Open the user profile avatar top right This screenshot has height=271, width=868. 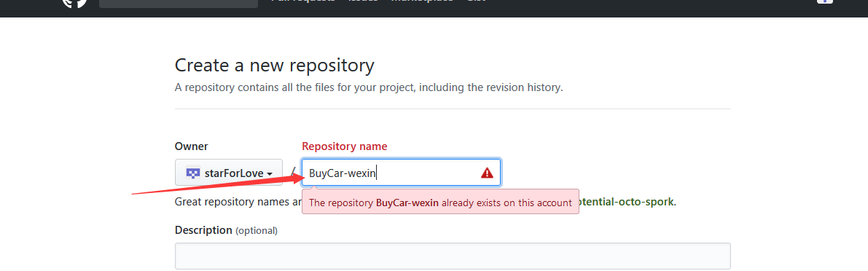pos(825,1)
